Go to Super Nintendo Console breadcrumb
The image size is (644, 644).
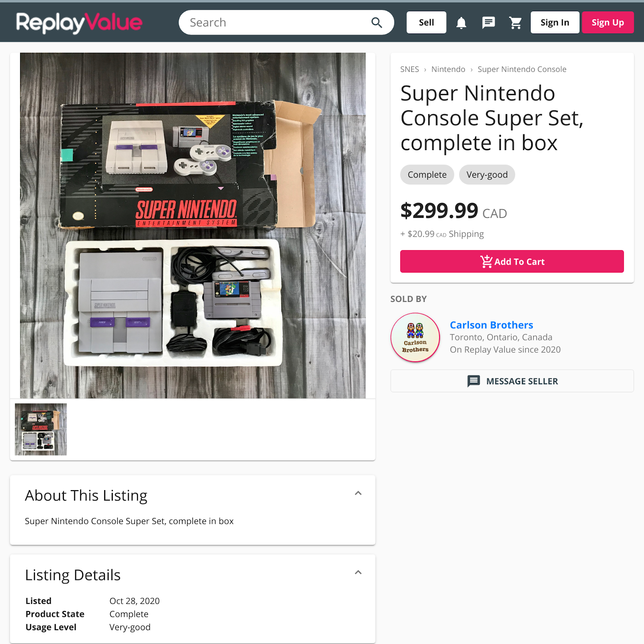click(x=522, y=69)
